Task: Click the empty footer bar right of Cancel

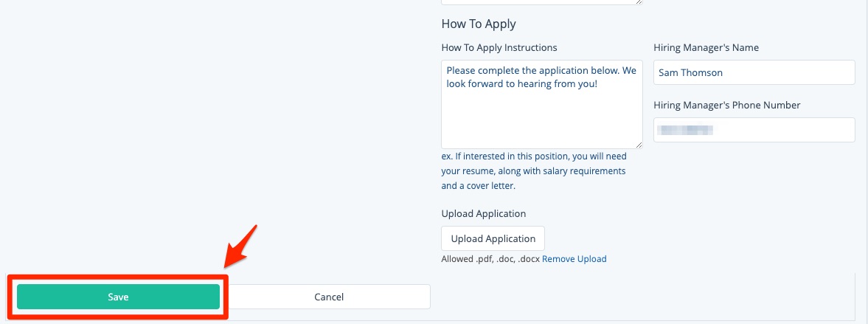Action: tap(642, 297)
